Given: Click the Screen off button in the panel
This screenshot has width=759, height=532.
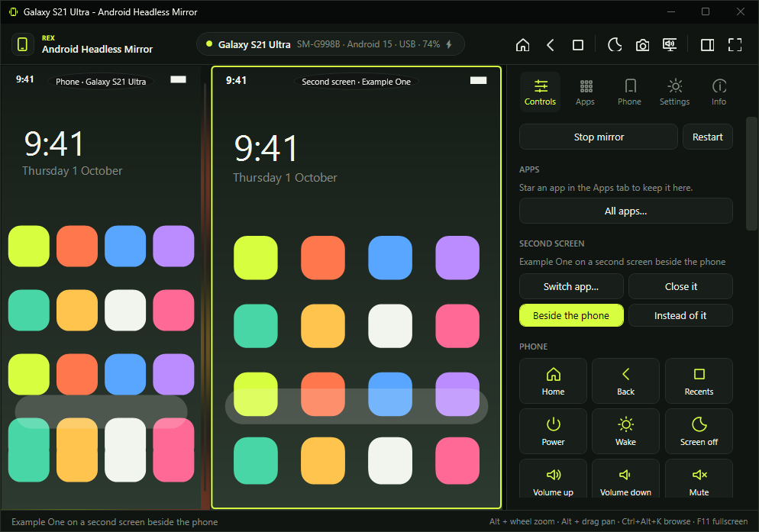Looking at the screenshot, I should (699, 431).
